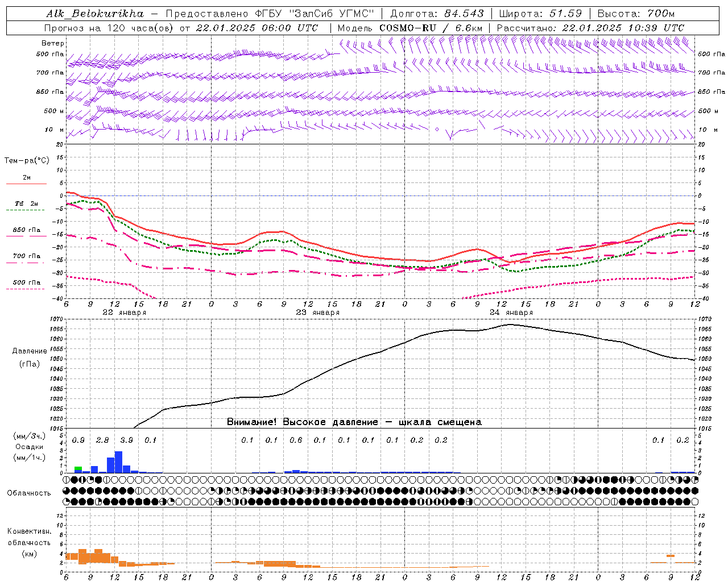Click the dashed 700 гПа temperature legend line
728x582 pixels.
[26, 262]
